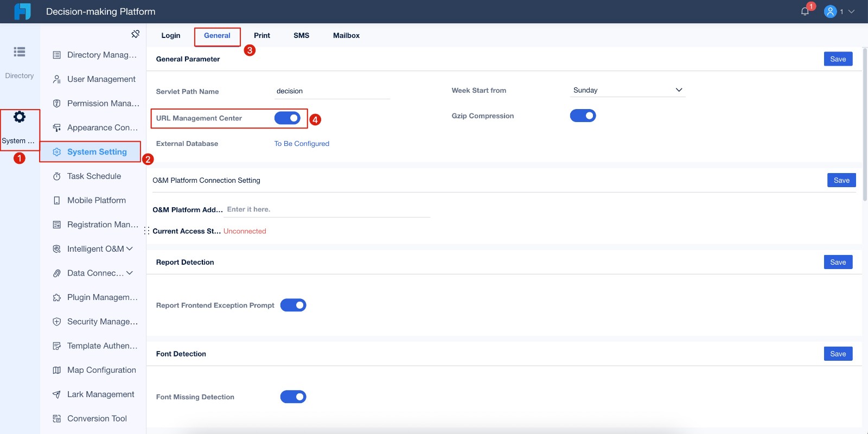Click the Decision-making Platform title
The height and width of the screenshot is (434, 868).
101,11
